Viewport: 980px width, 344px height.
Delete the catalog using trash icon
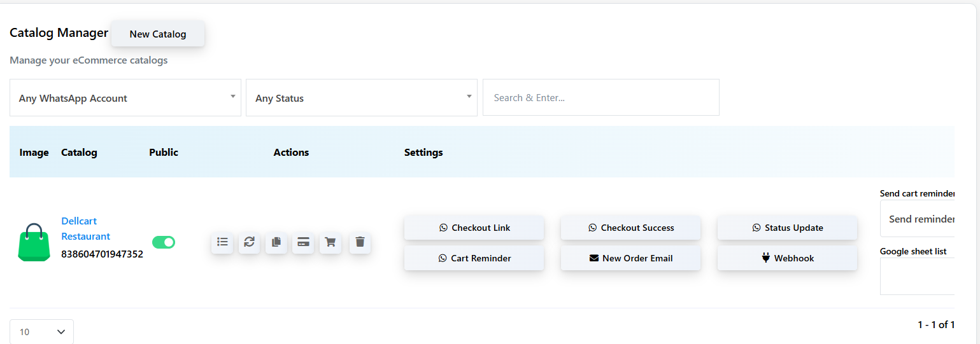(x=360, y=242)
